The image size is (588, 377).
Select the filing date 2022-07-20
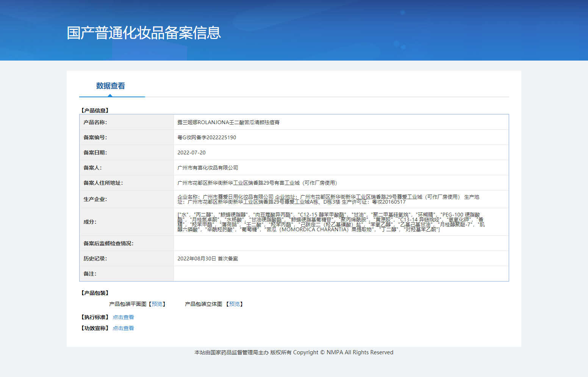coord(192,153)
